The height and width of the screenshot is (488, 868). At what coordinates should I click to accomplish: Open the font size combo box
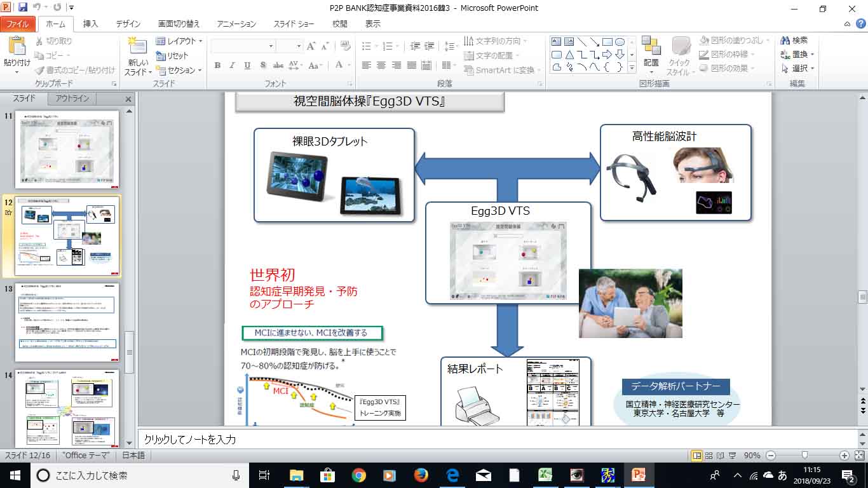(x=290, y=46)
